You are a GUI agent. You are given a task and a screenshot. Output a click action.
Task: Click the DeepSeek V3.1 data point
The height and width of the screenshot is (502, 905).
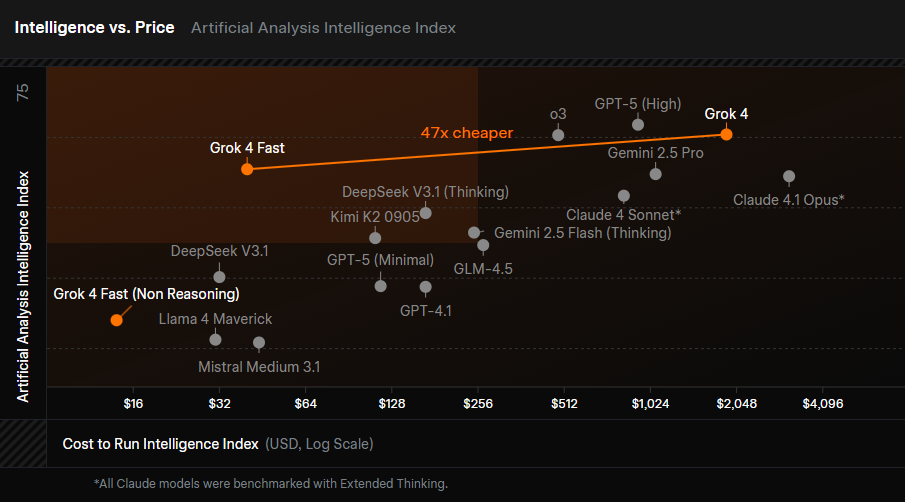point(219,277)
